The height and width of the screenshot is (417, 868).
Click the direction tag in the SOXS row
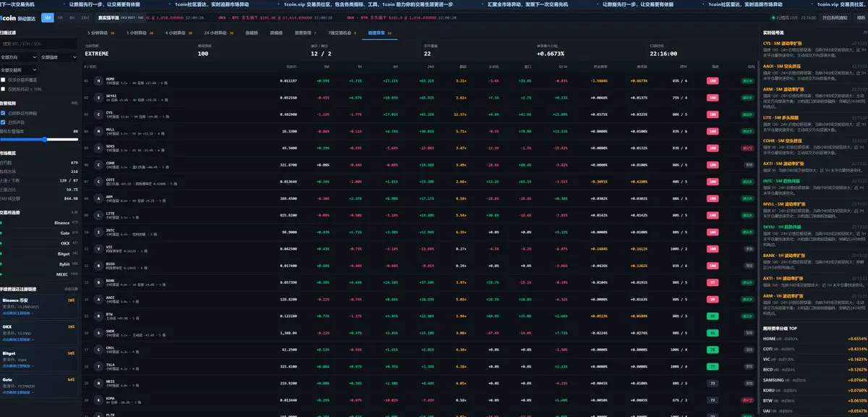[x=746, y=147]
